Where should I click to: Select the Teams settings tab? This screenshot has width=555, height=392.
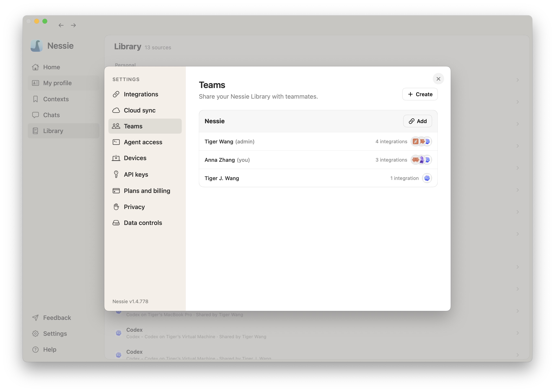tap(145, 126)
